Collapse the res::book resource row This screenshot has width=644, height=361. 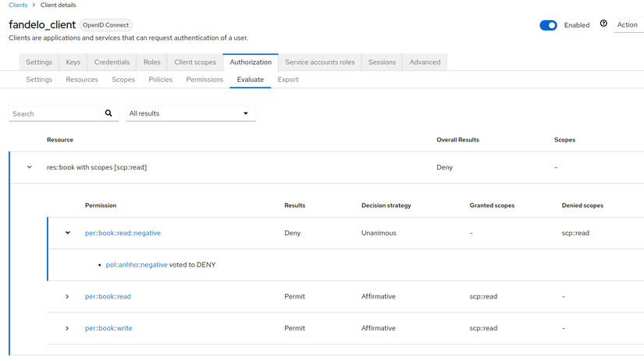[30, 167]
